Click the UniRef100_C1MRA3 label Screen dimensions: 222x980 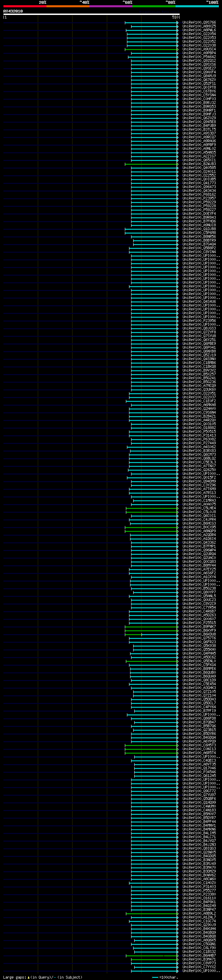point(199,500)
